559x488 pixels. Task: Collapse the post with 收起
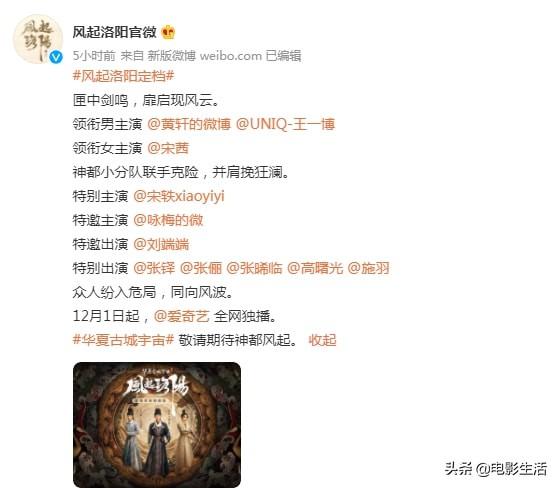(322, 340)
